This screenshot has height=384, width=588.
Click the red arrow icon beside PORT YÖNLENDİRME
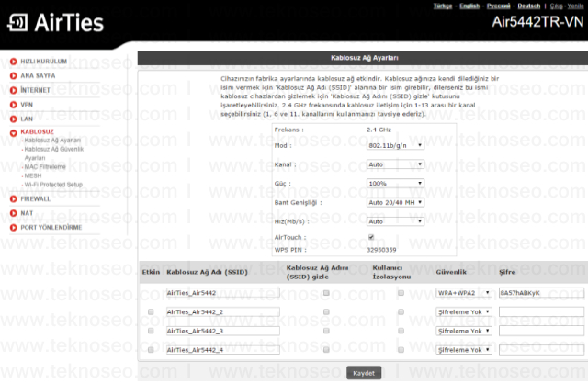(x=14, y=227)
